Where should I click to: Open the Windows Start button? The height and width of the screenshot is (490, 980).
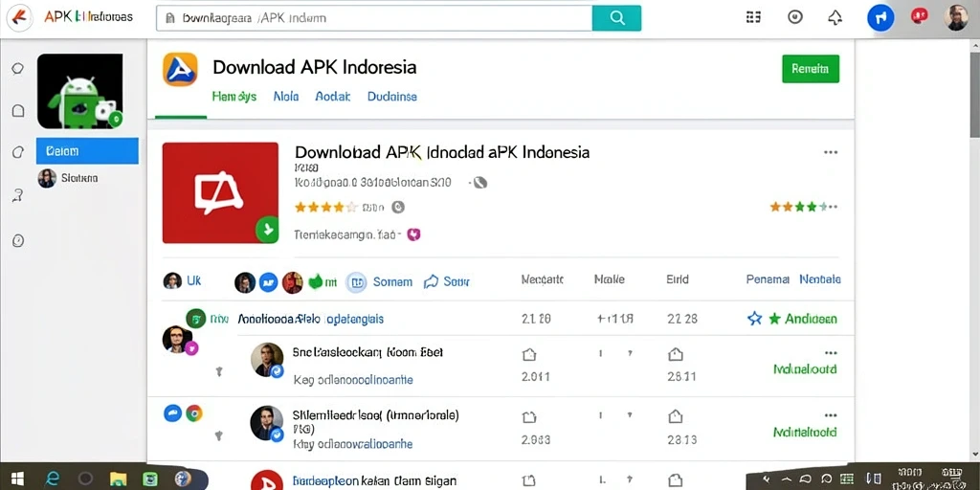[x=17, y=479]
